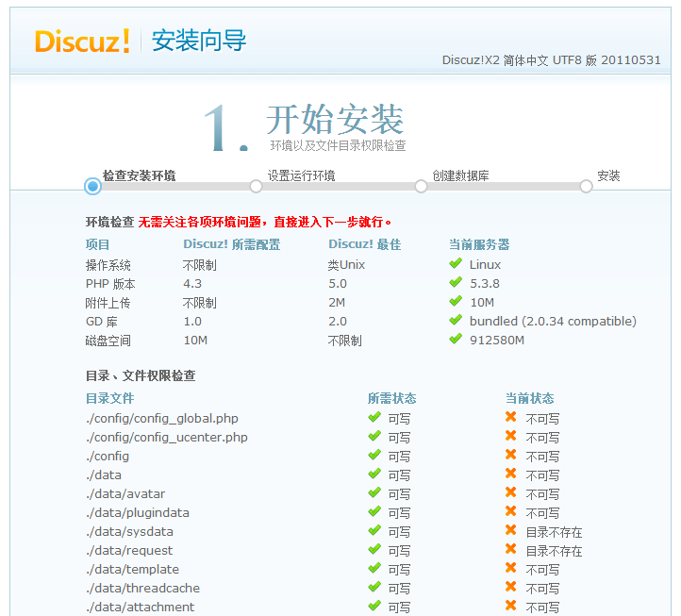Click the 安装 step label
Image resolution: width=681 pixels, height=616 pixels.
pos(608,175)
